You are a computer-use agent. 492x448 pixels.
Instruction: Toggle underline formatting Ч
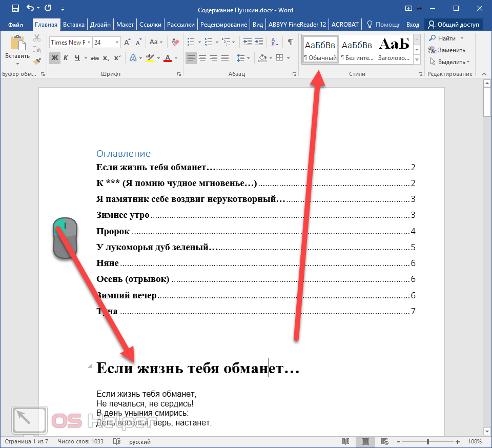(77, 58)
